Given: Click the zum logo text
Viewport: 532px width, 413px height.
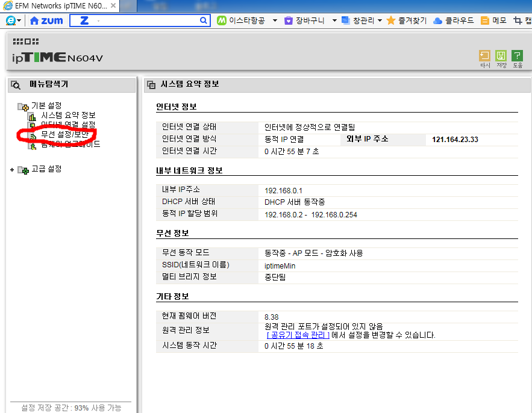Looking at the screenshot, I should tap(52, 20).
